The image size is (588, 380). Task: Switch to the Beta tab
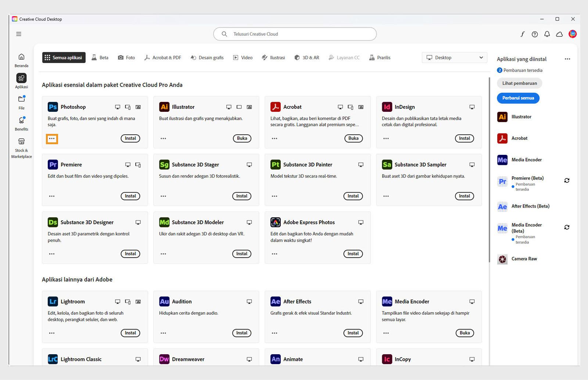(x=100, y=58)
